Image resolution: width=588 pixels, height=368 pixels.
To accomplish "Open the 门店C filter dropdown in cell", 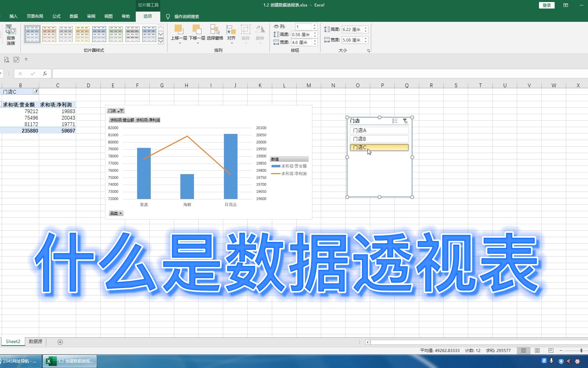I will click(36, 91).
